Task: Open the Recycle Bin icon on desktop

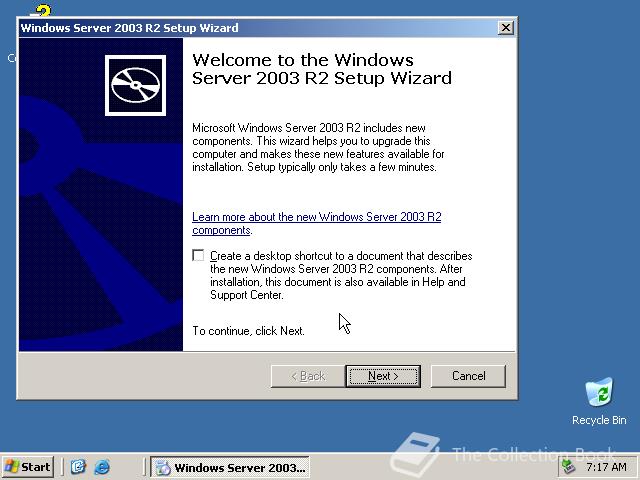Action: 599,402
